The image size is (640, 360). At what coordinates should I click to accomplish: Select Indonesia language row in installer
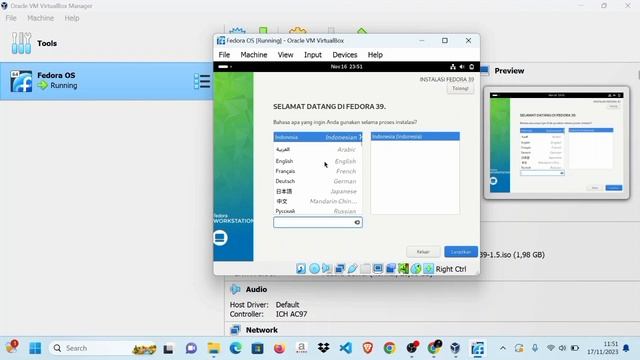point(318,137)
